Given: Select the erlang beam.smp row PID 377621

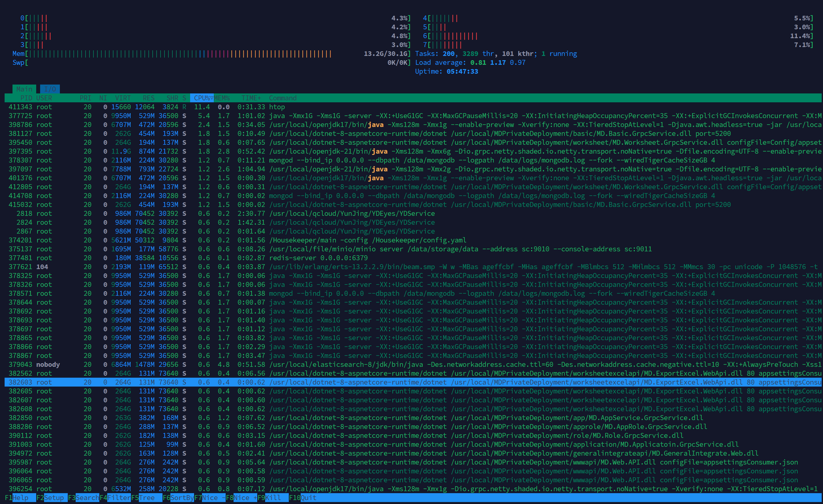Looking at the screenshot, I should click(413, 267).
